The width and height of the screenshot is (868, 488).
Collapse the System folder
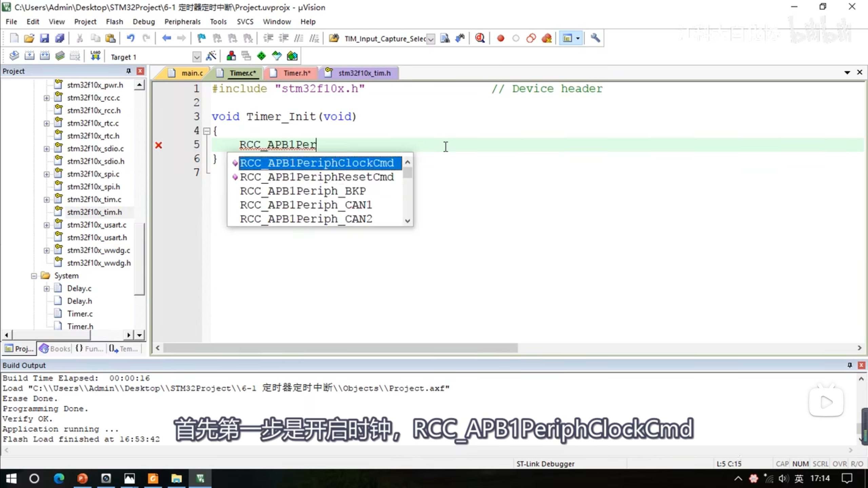pyautogui.click(x=34, y=276)
